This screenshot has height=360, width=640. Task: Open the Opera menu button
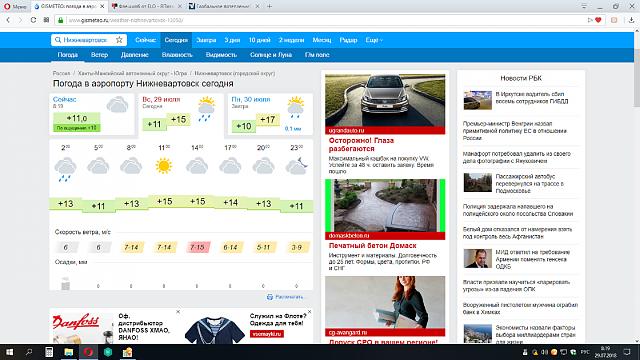15,6
